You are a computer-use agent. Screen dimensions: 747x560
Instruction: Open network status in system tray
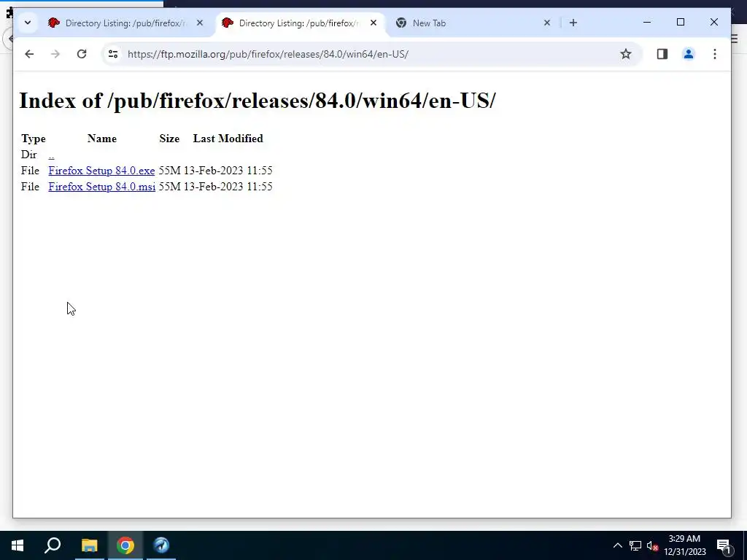(635, 545)
